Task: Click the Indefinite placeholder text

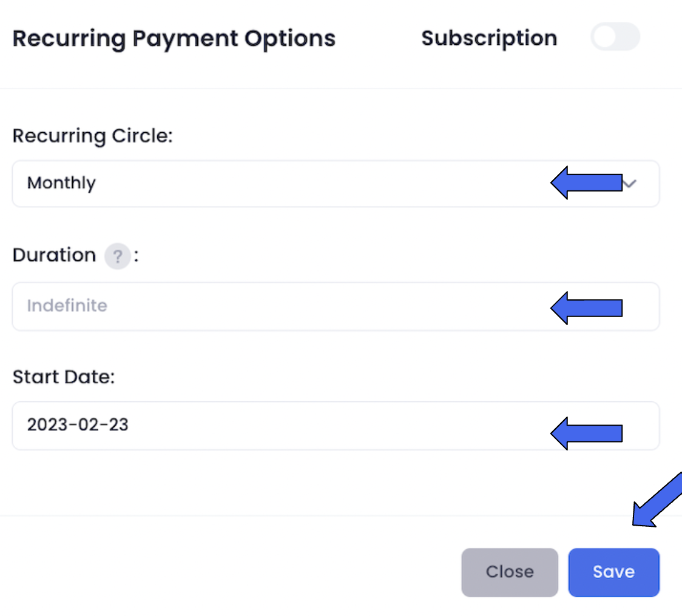Action: [x=67, y=306]
